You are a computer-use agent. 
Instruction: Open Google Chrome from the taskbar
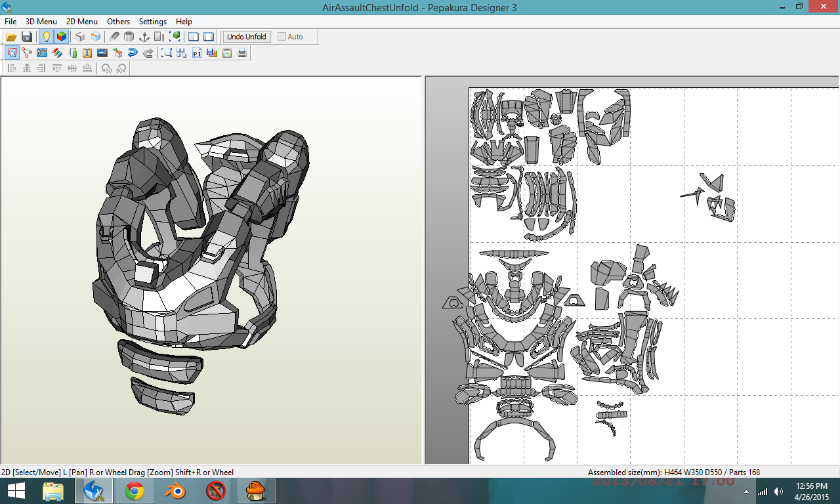(135, 491)
